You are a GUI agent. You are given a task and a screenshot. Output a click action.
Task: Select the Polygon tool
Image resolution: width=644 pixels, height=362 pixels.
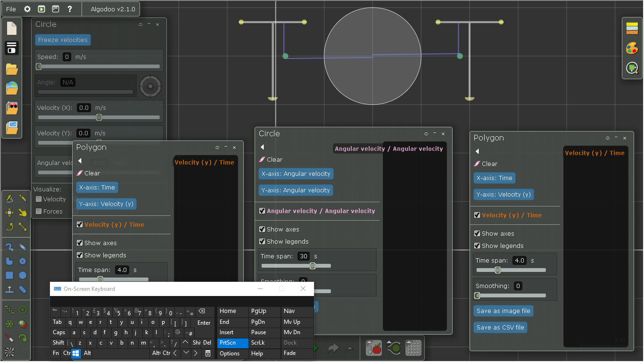9,261
